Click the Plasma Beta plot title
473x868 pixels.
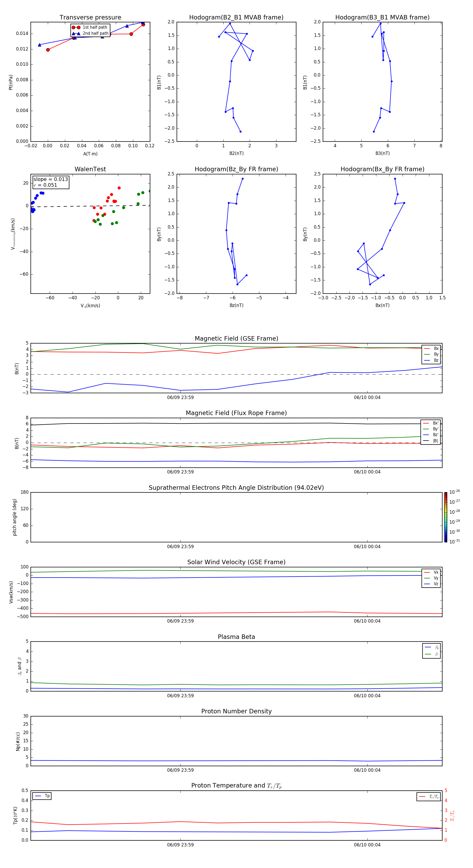pyautogui.click(x=236, y=637)
